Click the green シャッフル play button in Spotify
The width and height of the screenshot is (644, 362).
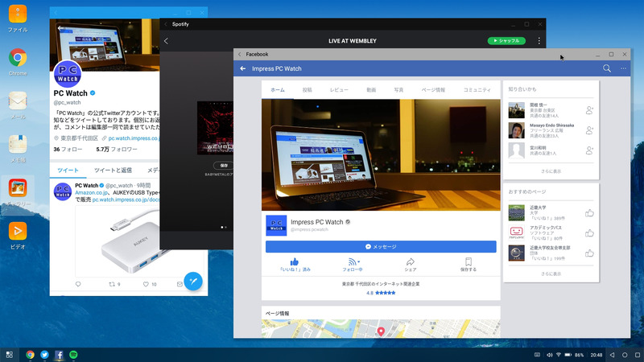(506, 41)
